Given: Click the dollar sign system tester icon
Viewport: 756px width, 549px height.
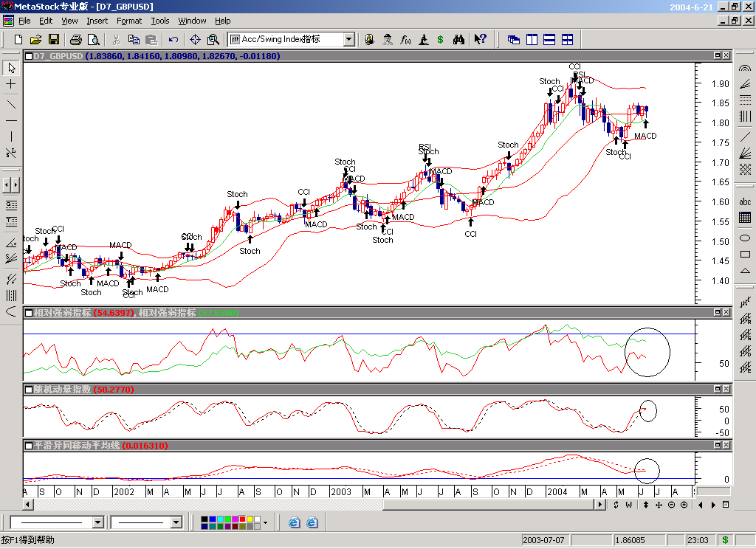Looking at the screenshot, I should 441,39.
